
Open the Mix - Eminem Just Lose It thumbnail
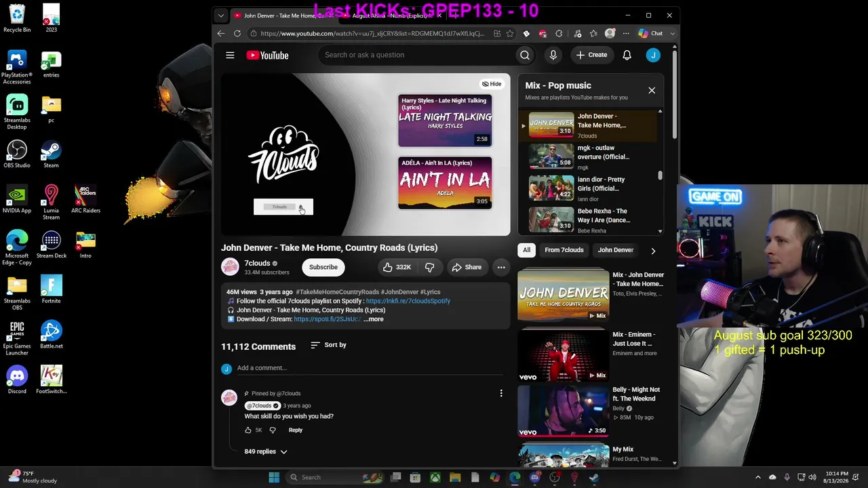pyautogui.click(x=564, y=355)
